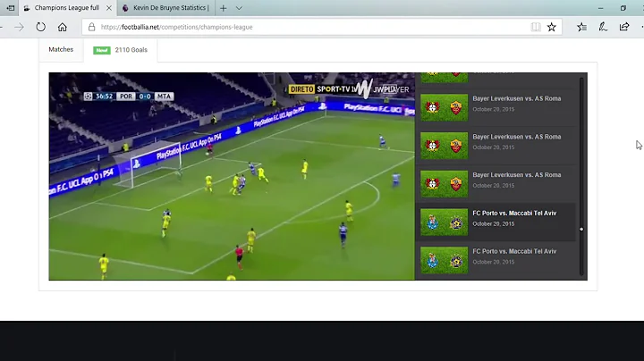Play second Bayer Leverkusen vs. AS Roma clip
644x361 pixels.
496,146
